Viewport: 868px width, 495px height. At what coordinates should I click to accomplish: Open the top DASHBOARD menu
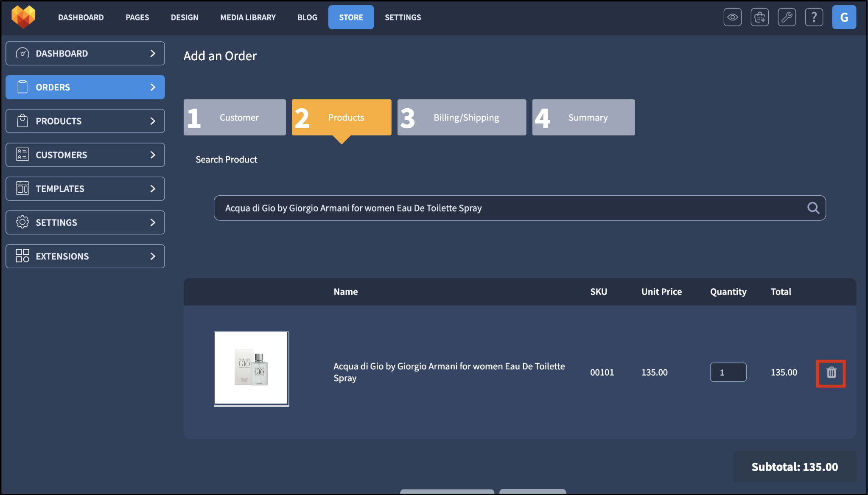[x=81, y=17]
